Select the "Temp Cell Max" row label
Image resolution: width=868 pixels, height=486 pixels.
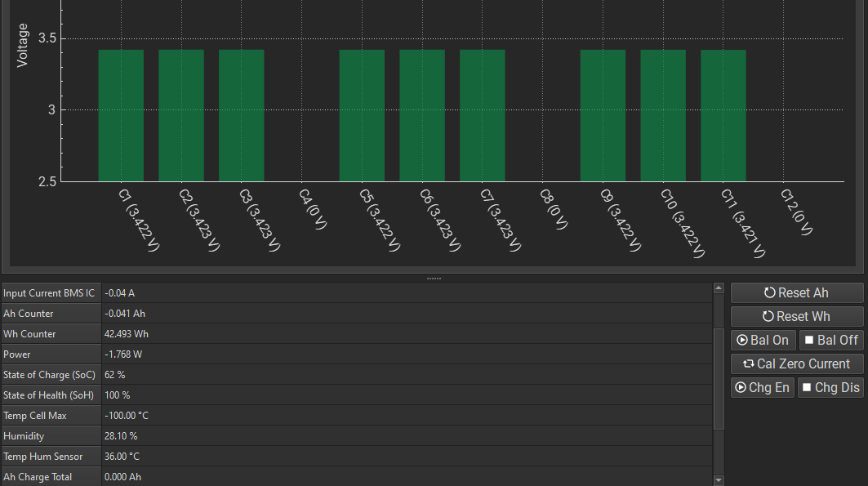[35, 417]
